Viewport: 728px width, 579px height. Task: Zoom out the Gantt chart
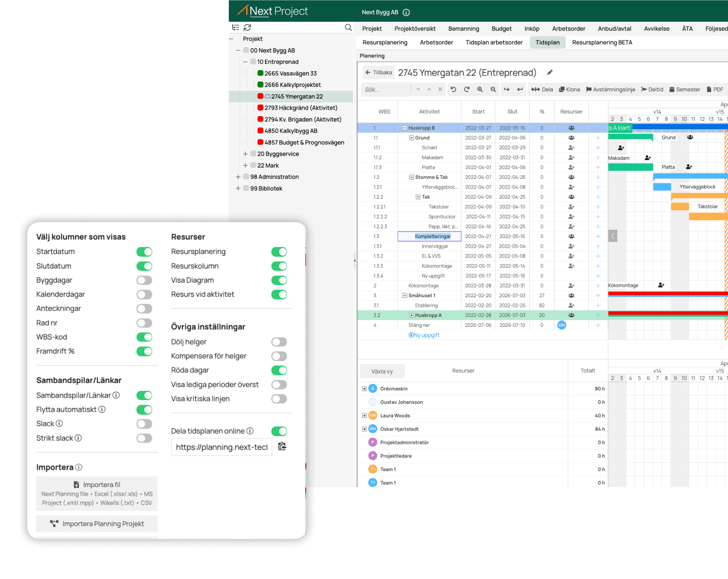click(x=493, y=90)
